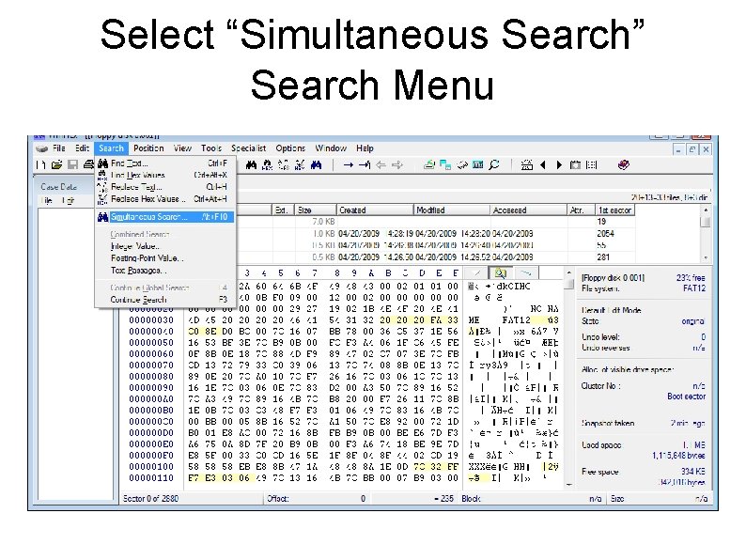
Task: Select Find Text in the Search menu
Action: point(164,163)
